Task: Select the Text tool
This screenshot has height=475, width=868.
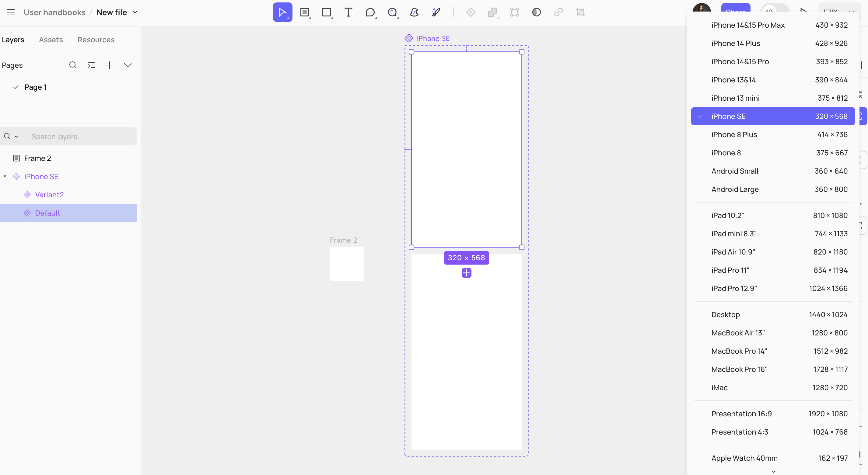Action: (x=348, y=12)
